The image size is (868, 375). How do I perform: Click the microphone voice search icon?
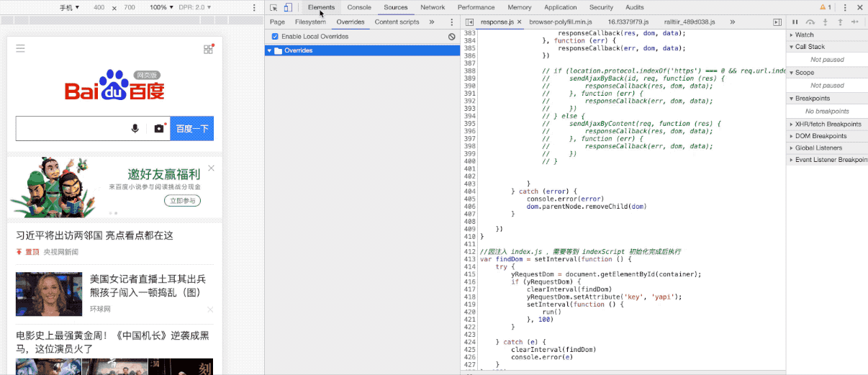pos(135,129)
